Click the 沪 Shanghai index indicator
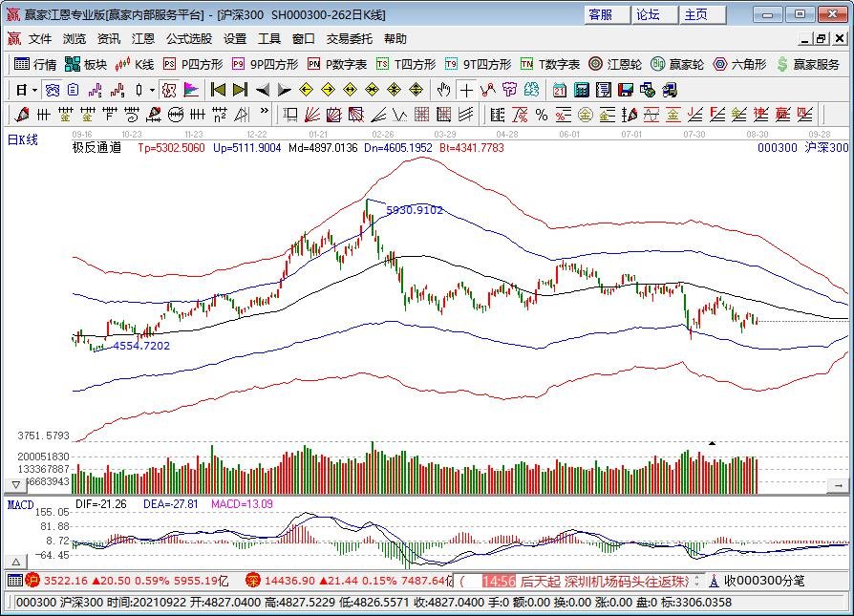 coord(32,581)
